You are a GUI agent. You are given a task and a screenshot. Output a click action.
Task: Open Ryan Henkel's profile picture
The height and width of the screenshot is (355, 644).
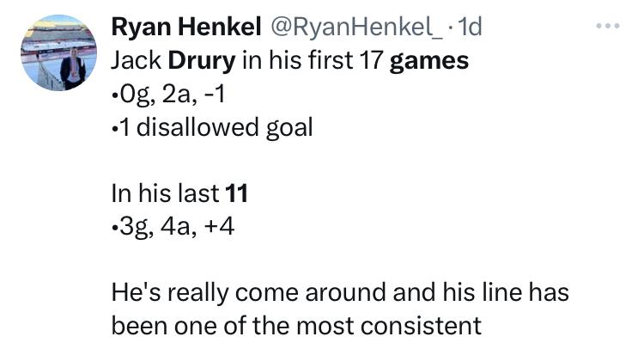pyautogui.click(x=59, y=52)
